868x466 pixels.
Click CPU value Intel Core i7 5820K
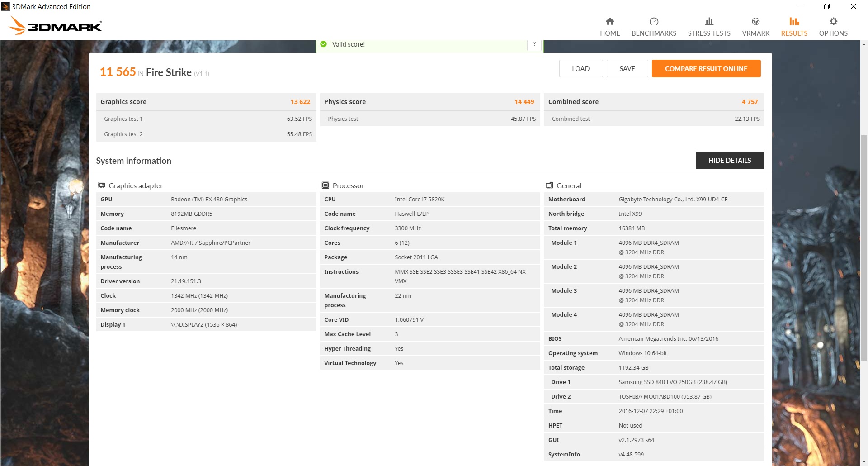pos(420,200)
